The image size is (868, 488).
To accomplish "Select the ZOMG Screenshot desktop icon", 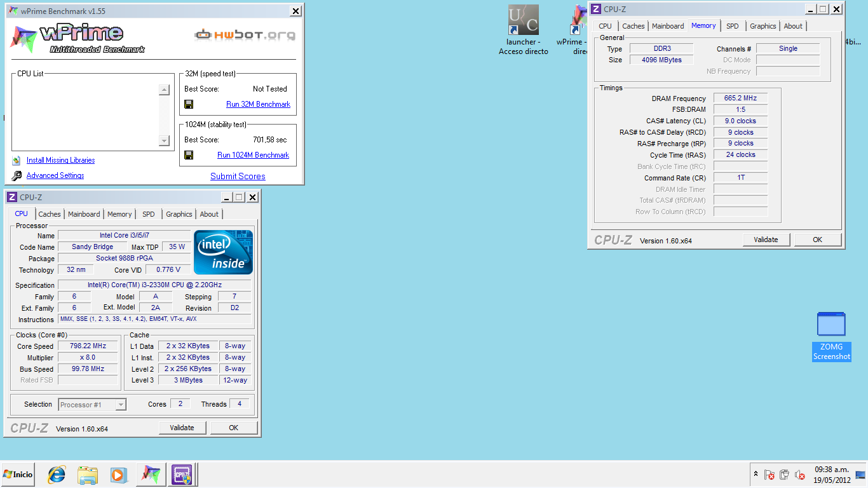I will pos(831,324).
